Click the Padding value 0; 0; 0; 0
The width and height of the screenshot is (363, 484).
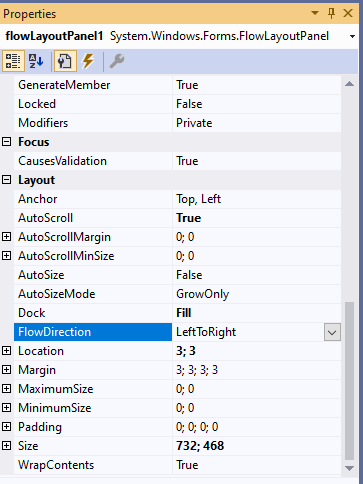197,427
